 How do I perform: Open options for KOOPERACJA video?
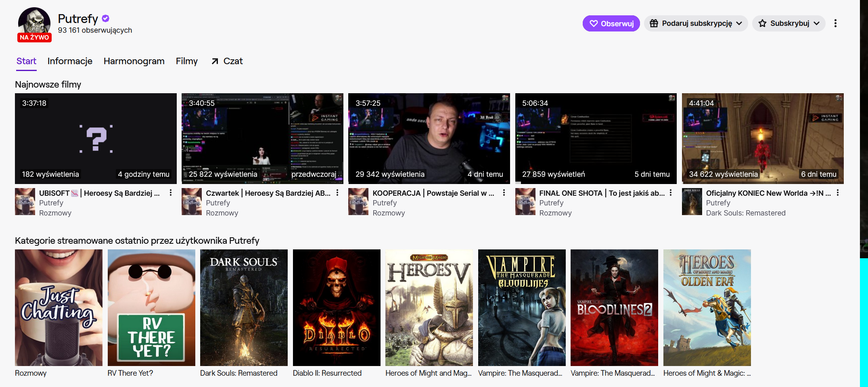point(504,193)
